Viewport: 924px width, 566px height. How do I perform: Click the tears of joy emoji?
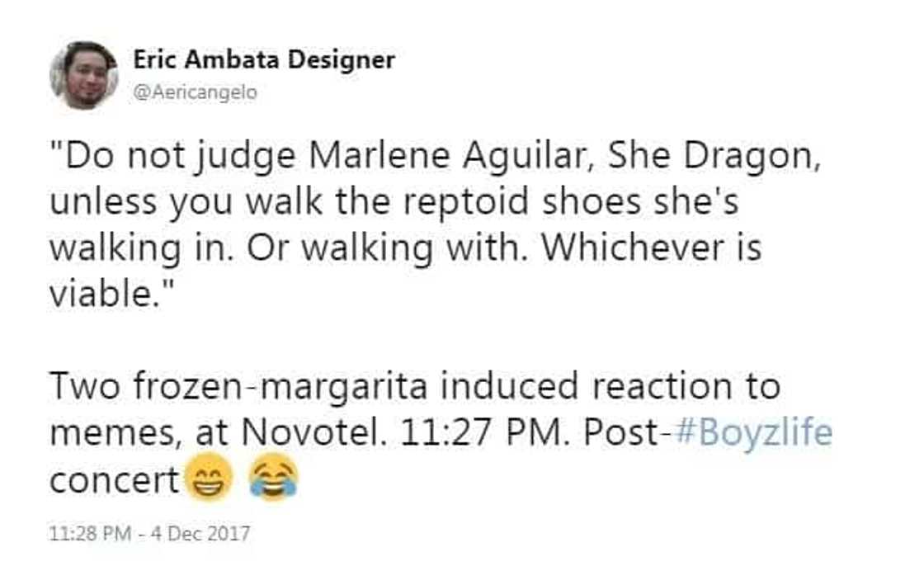(x=272, y=480)
